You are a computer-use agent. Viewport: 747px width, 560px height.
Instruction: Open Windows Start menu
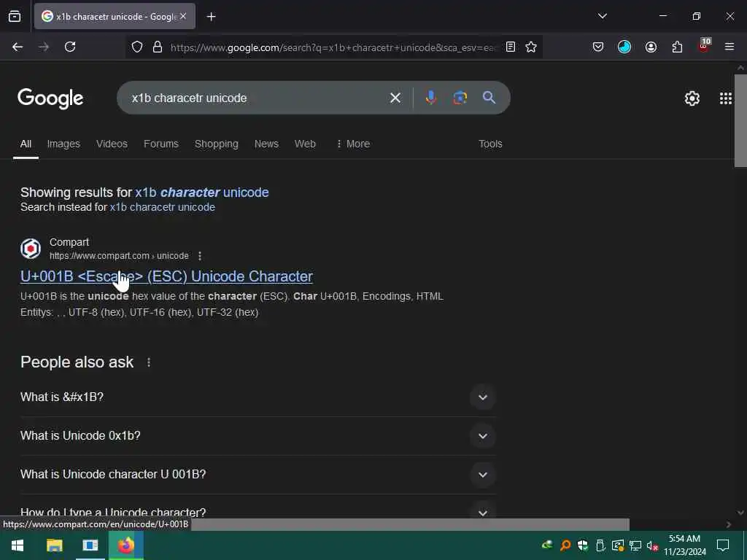click(18, 545)
